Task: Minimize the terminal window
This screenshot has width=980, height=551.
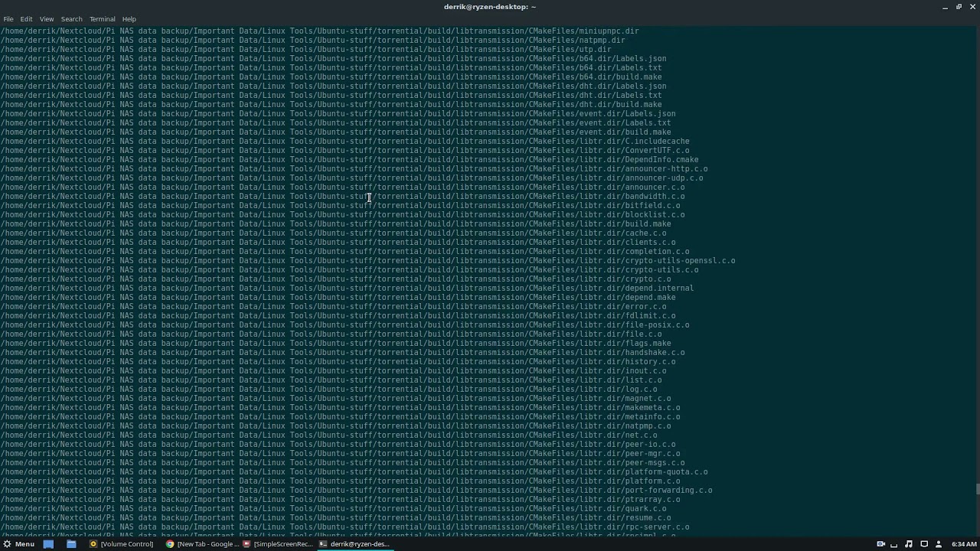Action: (x=946, y=7)
